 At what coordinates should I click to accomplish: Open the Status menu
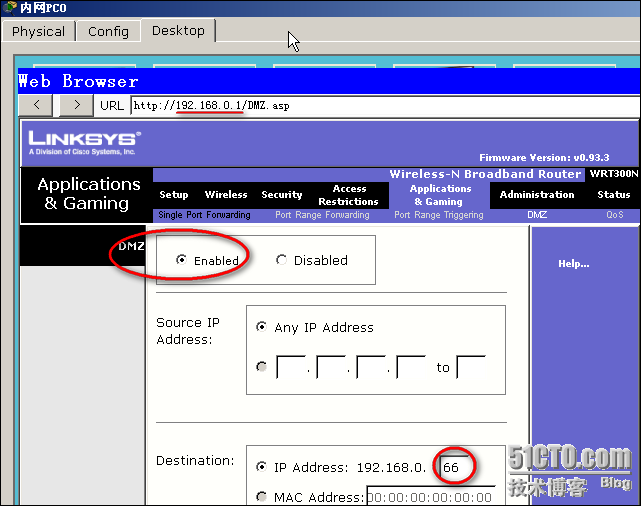pyautogui.click(x=614, y=195)
